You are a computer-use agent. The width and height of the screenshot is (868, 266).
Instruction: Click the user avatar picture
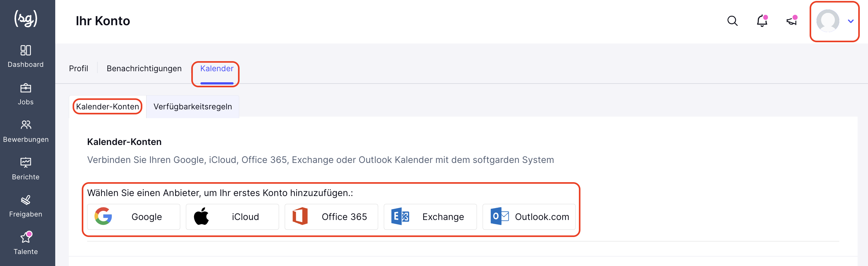pyautogui.click(x=828, y=21)
